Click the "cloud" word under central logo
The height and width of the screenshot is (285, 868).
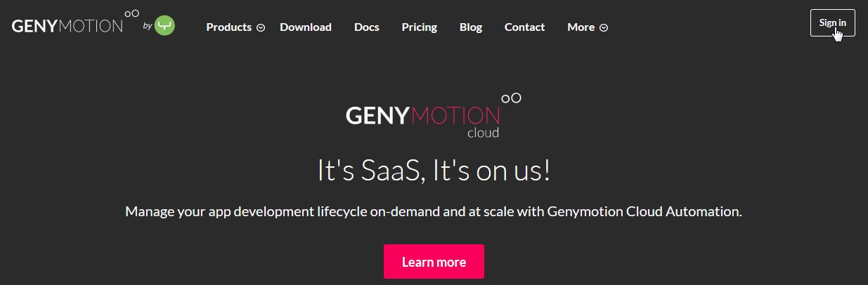tap(483, 132)
